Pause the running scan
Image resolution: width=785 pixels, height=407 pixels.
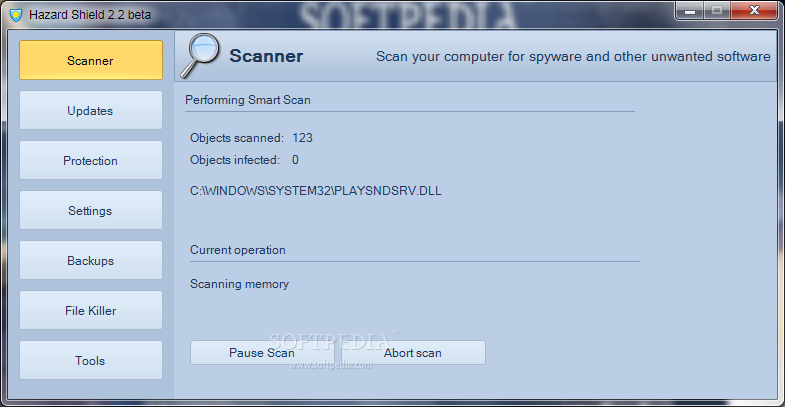(x=262, y=353)
